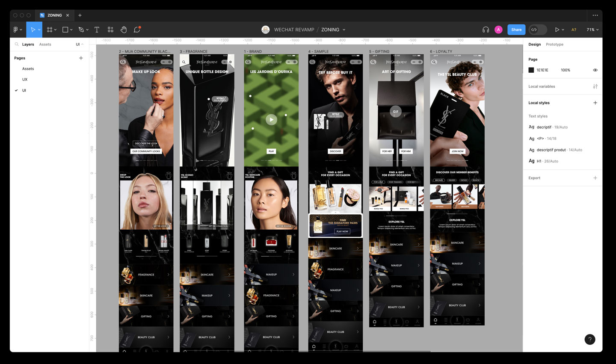This screenshot has width=616, height=364.
Task: Switch to the Assets tab
Action: pyautogui.click(x=45, y=44)
